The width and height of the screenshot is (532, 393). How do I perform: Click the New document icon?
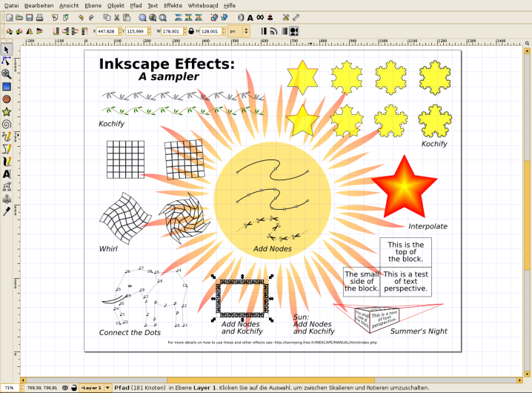pyautogui.click(x=10, y=18)
